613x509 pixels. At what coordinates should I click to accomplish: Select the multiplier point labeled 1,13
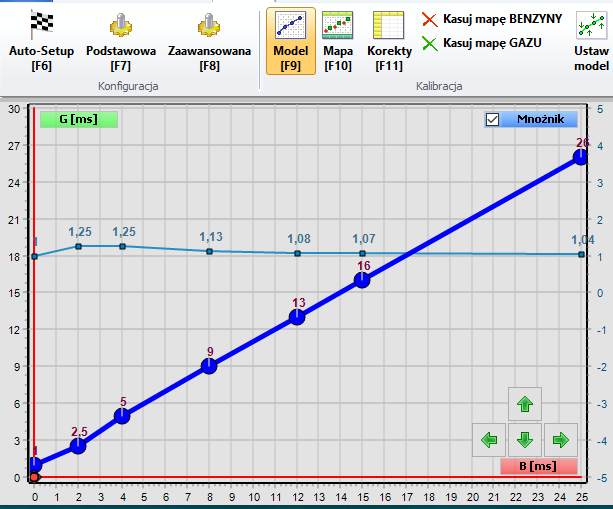coord(209,251)
